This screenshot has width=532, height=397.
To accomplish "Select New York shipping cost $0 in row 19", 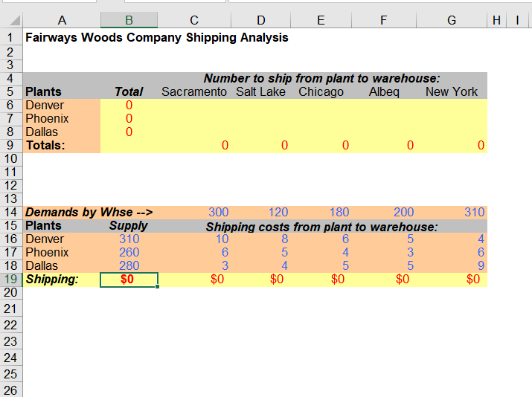I will tap(452, 280).
